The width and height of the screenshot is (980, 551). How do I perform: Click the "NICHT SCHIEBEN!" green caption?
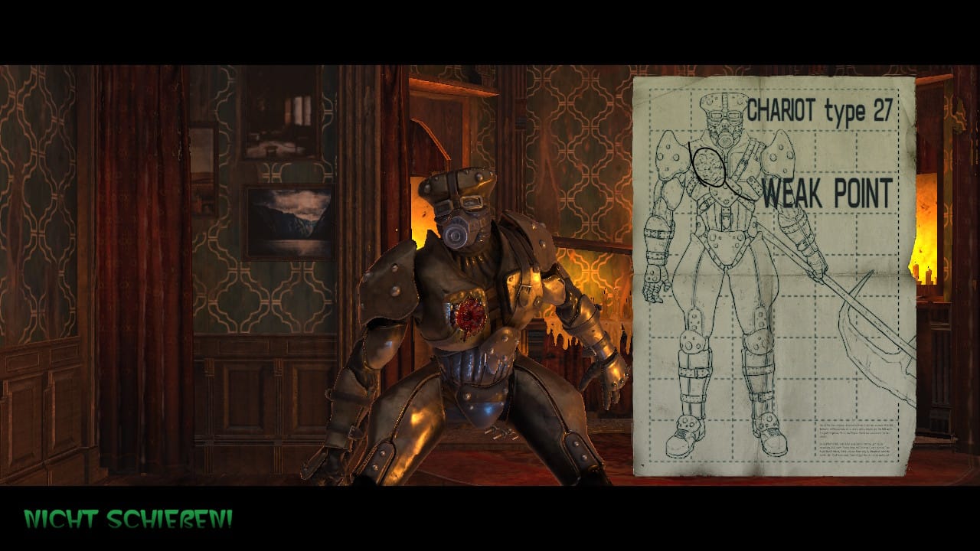(x=128, y=520)
